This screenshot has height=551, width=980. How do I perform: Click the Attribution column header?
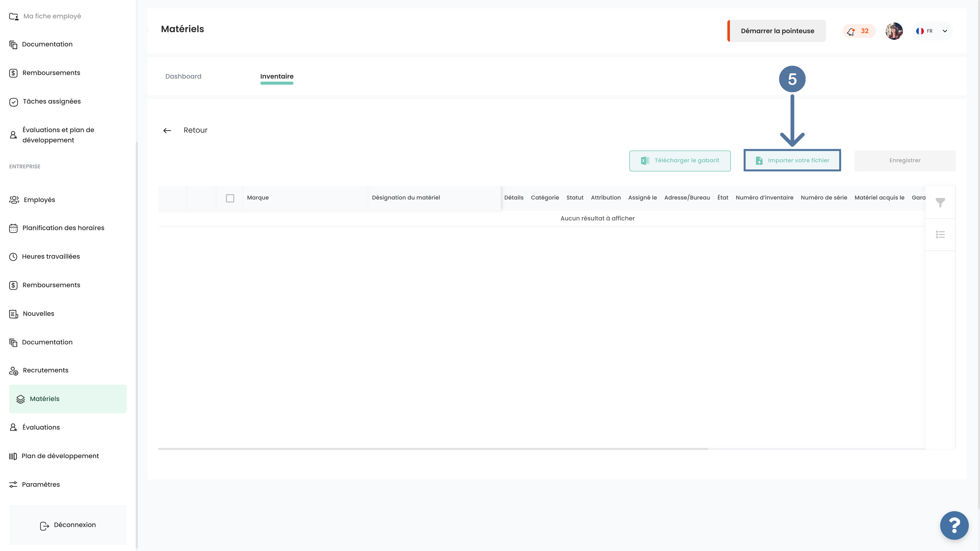point(606,198)
